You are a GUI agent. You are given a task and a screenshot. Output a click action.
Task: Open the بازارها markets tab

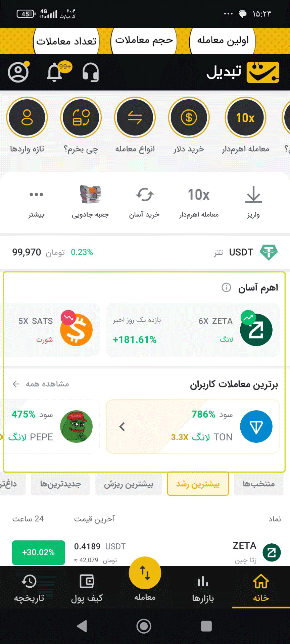(203, 588)
